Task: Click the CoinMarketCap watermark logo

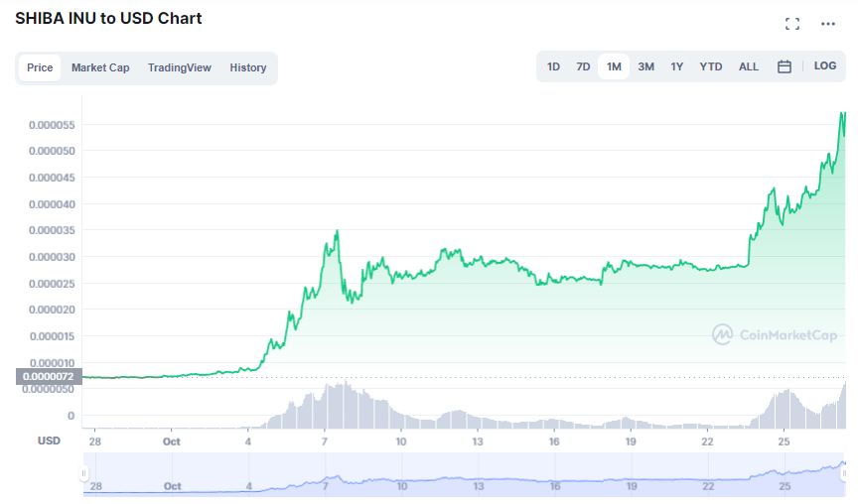Action: (775, 335)
